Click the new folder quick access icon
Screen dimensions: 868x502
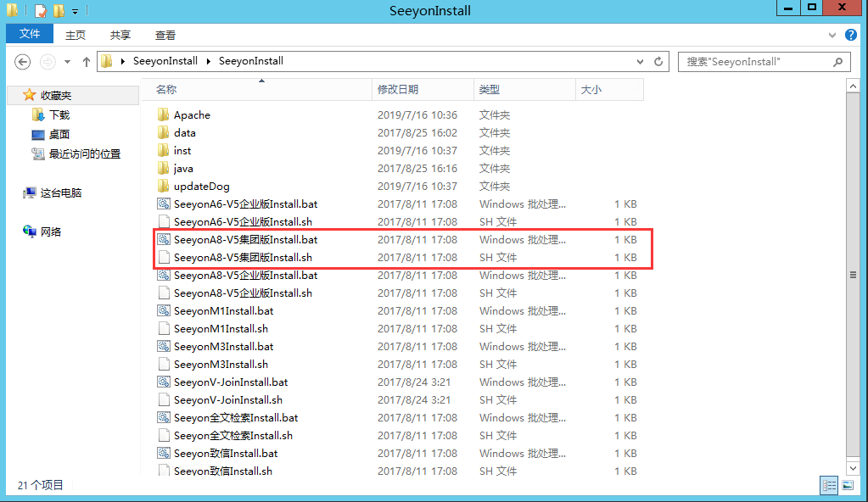tap(59, 10)
